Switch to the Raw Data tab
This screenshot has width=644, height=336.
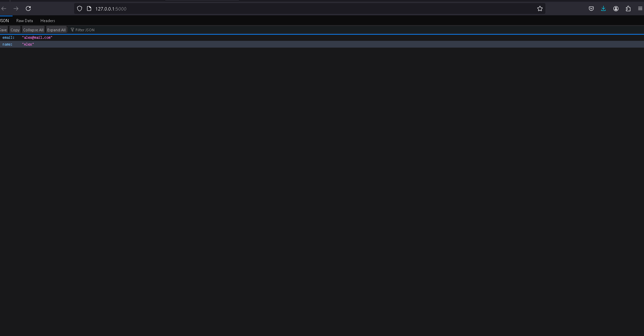coord(24,21)
